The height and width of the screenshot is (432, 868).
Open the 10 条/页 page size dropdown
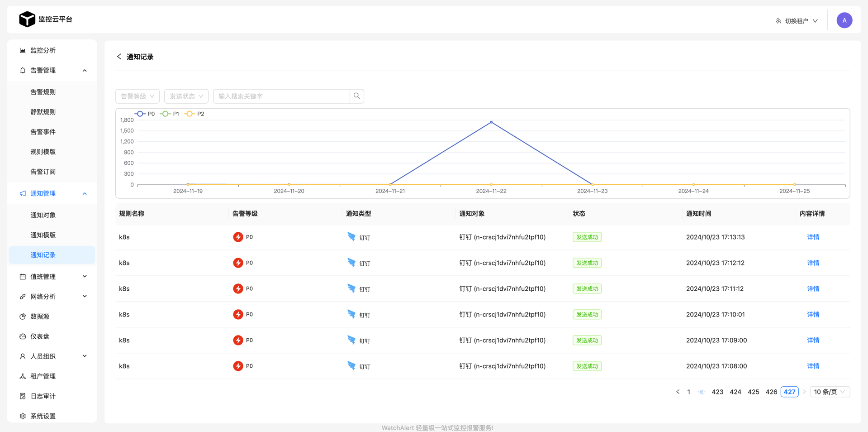(x=830, y=392)
